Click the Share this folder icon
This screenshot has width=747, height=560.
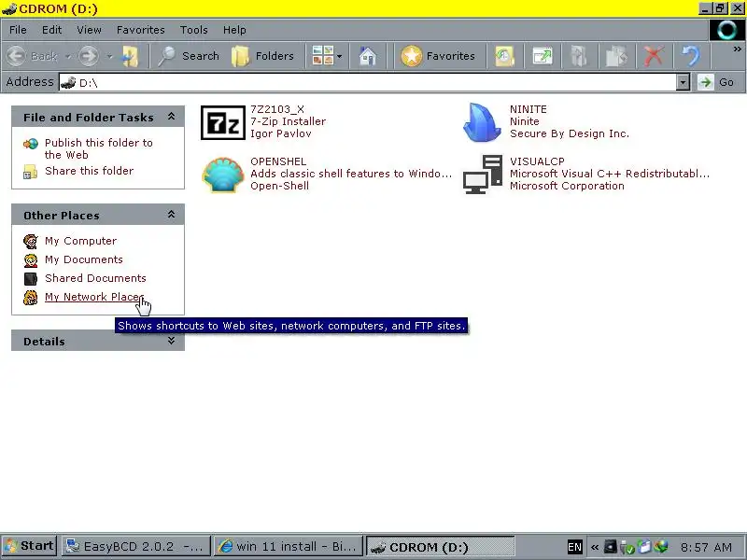click(31, 172)
